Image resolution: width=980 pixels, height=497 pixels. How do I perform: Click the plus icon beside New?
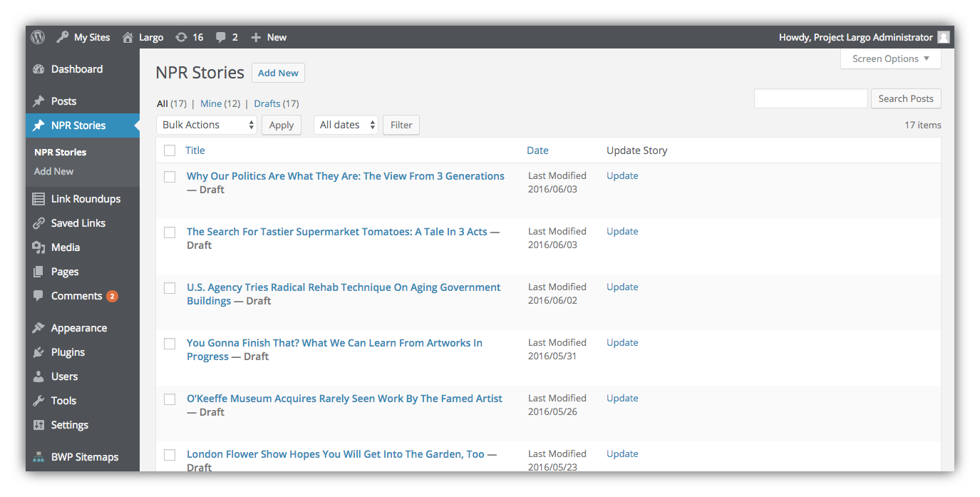pyautogui.click(x=257, y=37)
